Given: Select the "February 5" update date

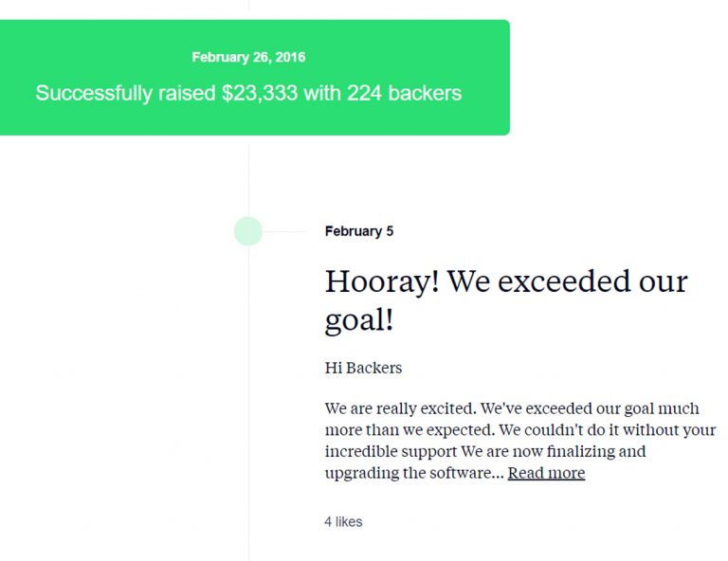Looking at the screenshot, I should click(x=358, y=231).
